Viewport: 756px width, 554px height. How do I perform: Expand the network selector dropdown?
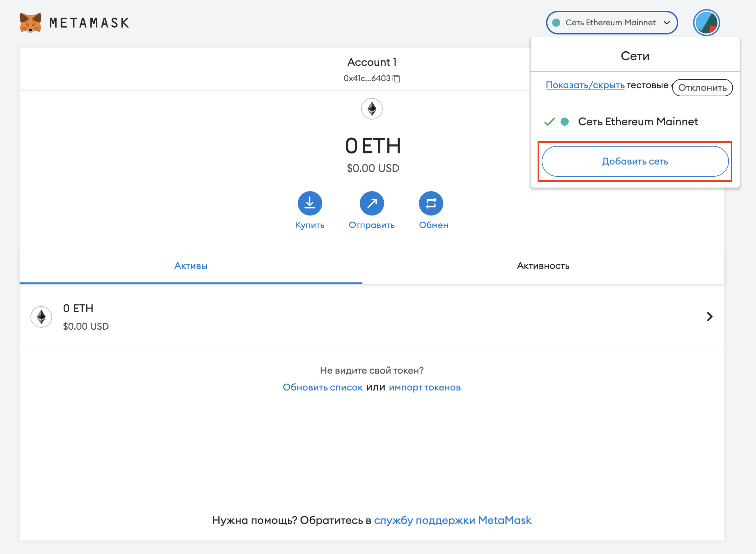[x=612, y=23]
